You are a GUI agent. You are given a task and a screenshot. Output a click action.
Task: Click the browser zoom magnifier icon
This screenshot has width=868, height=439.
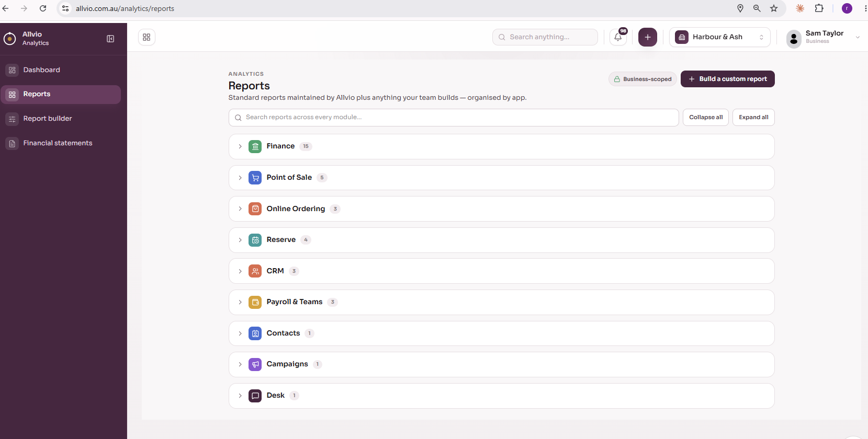click(x=757, y=8)
